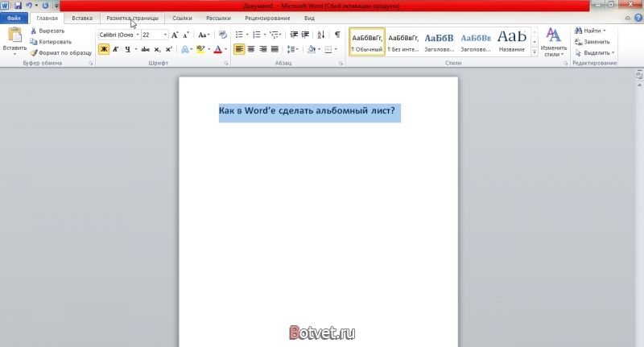Minimize the ribbon with the caret icon
The height and width of the screenshot is (347, 644).
pos(628,18)
